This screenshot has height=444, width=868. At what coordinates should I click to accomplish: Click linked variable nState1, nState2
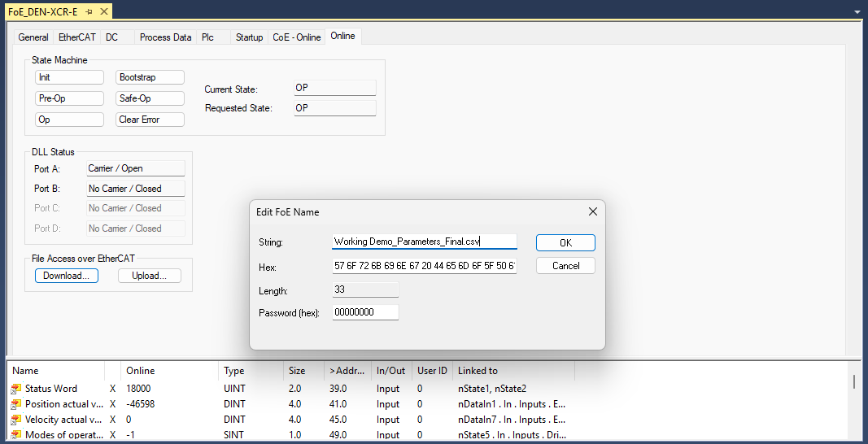[x=491, y=389]
